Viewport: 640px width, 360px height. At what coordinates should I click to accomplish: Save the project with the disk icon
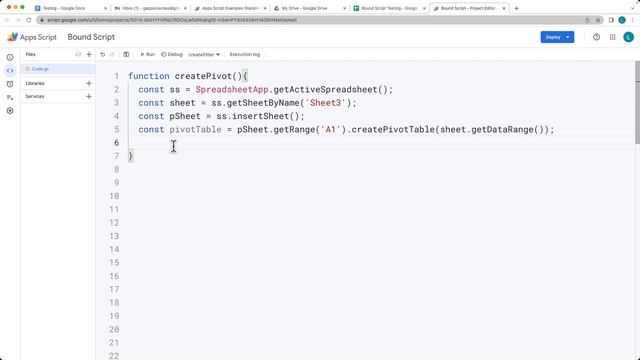point(126,54)
